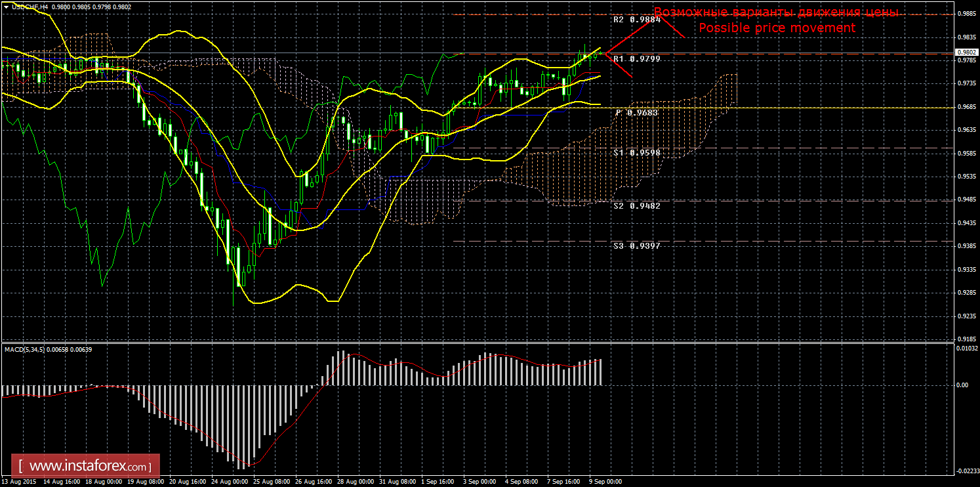980x487 pixels.
Task: Select the S3 0.9397 support label
Action: tap(636, 246)
